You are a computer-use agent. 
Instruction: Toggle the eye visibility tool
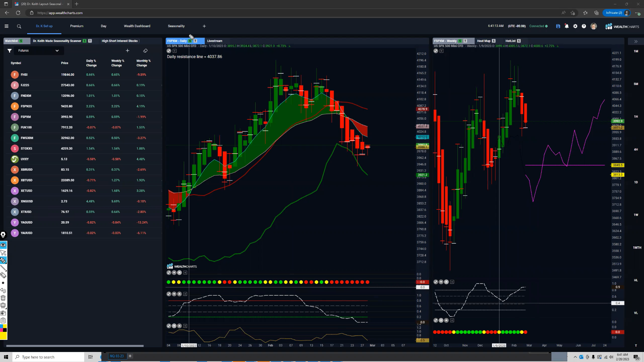pyautogui.click(x=3, y=245)
